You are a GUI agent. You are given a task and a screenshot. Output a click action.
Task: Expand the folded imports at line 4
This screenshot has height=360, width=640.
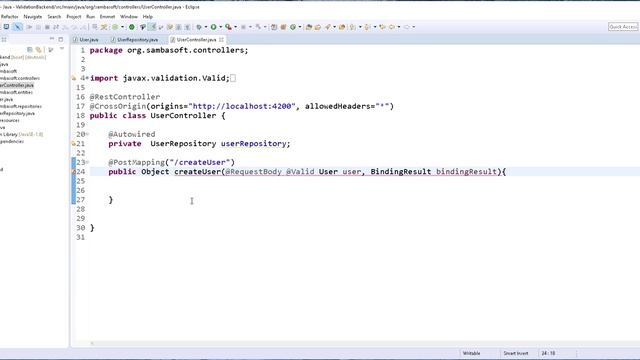[x=87, y=78]
